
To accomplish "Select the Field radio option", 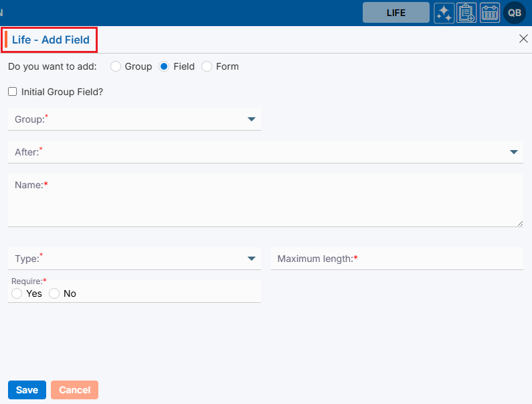I will coord(165,66).
